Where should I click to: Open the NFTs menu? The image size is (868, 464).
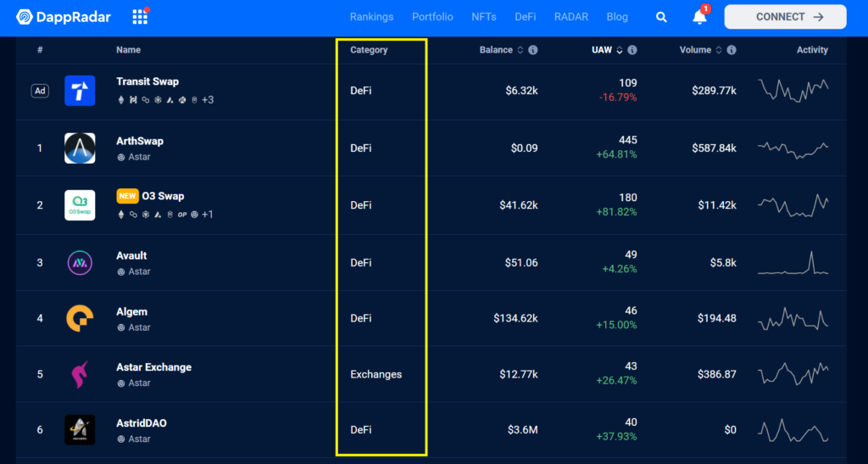click(484, 17)
